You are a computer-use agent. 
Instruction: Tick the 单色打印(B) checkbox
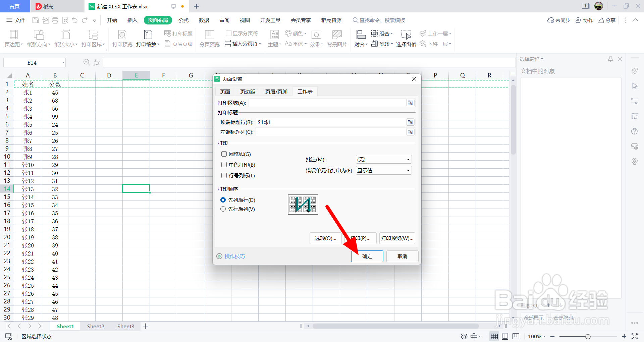[x=224, y=165]
